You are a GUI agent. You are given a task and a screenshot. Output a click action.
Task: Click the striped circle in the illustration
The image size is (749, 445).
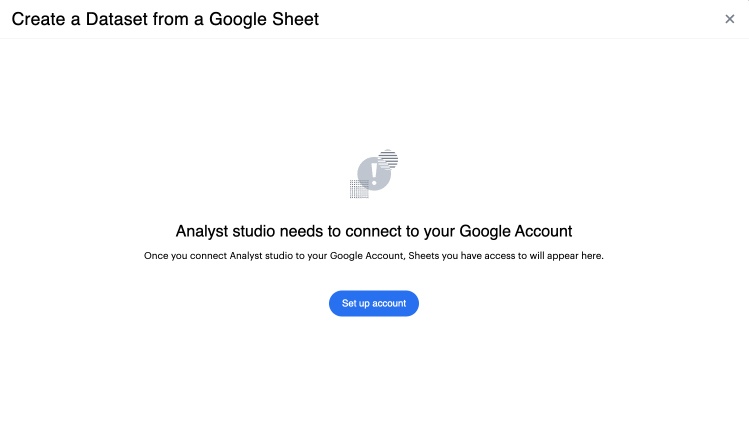pos(388,158)
